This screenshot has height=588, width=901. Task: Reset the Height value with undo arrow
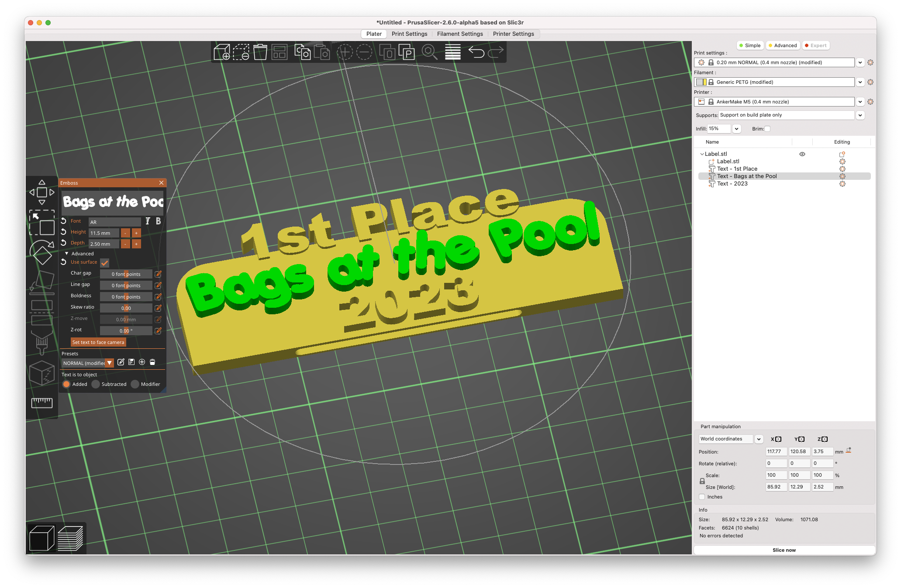pyautogui.click(x=64, y=232)
